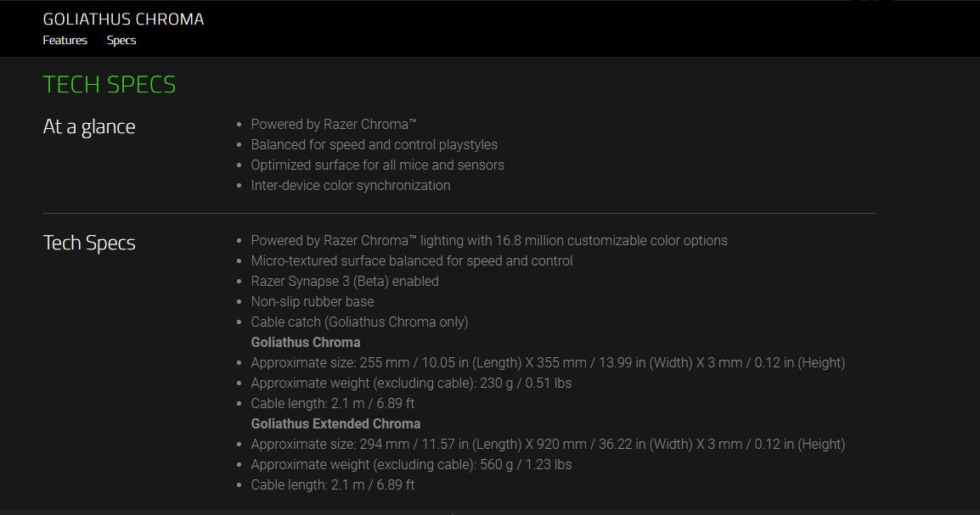The width and height of the screenshot is (980, 515).
Task: Select the At a glance heading
Action: click(89, 126)
